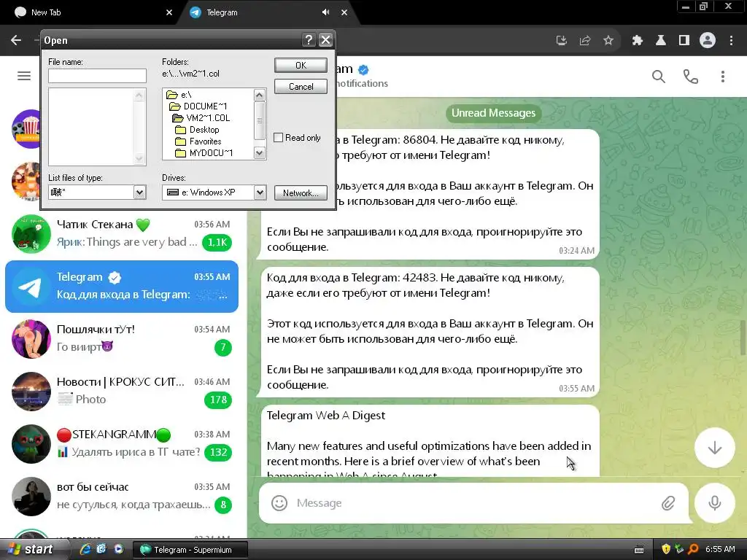Select the MYDOCU~1 folder
This screenshot has width=747, height=560.
(204, 153)
